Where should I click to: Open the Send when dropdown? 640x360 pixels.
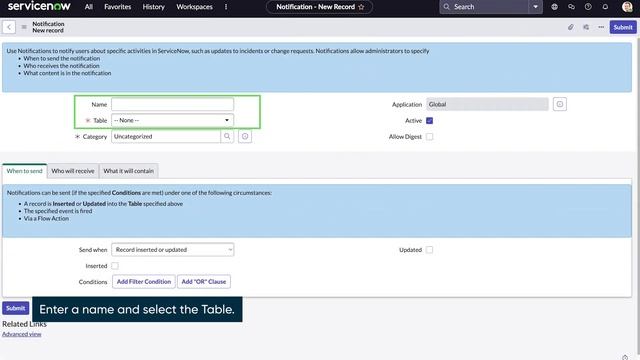click(172, 249)
